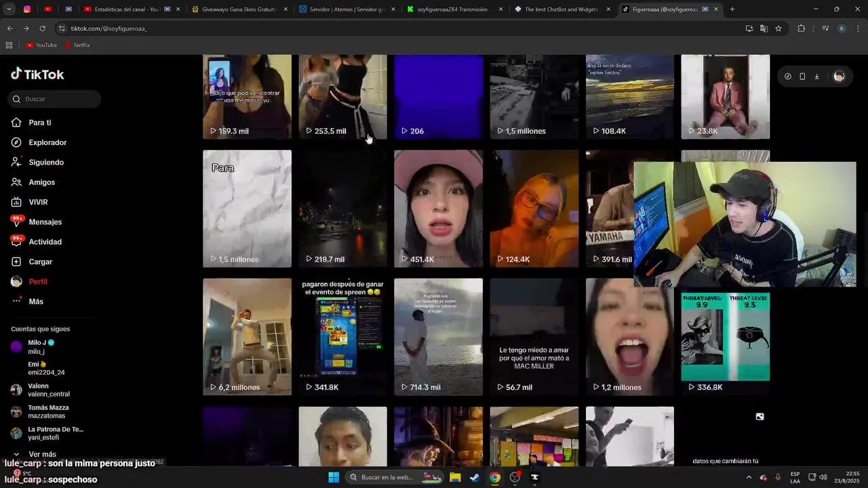
Task: Open the 'Para' paper 1,5 millones video
Action: point(247,209)
